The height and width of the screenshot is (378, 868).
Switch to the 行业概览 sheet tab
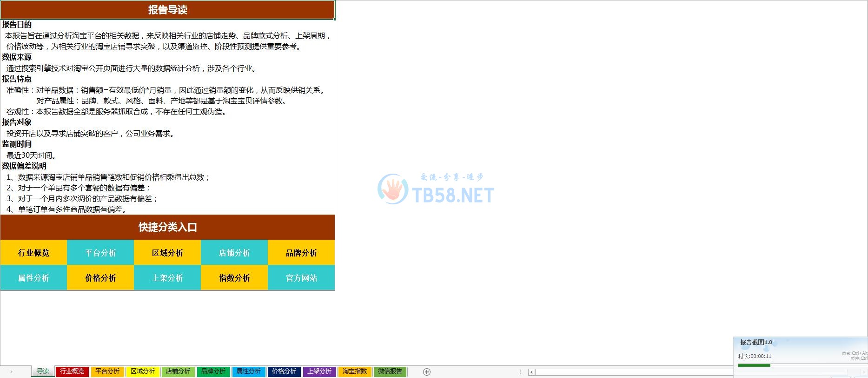click(x=72, y=371)
